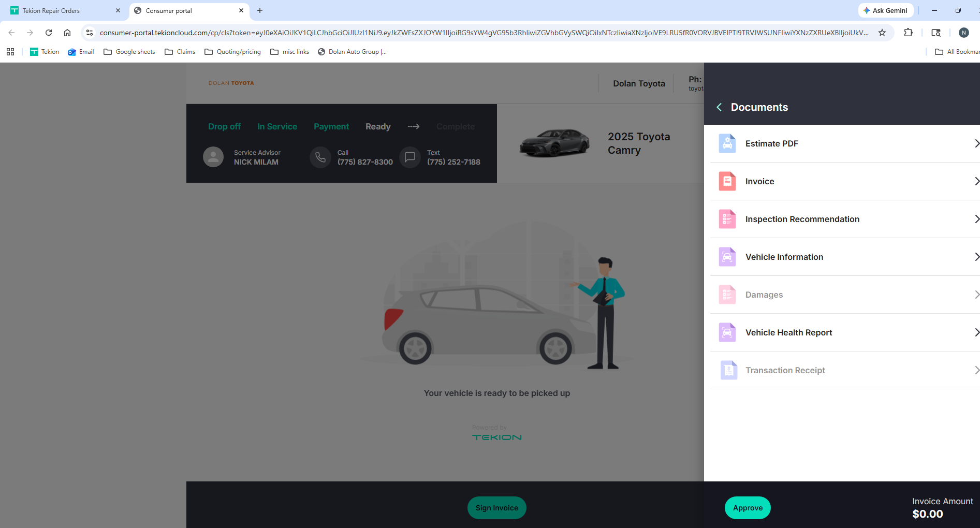The height and width of the screenshot is (528, 980).
Task: Navigate back in browser history
Action: pyautogui.click(x=11, y=33)
